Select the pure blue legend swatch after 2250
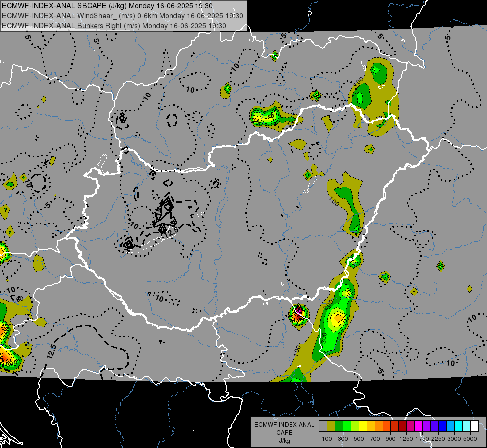Image resolution: width=487 pixels, height=448 pixels. pyautogui.click(x=443, y=426)
